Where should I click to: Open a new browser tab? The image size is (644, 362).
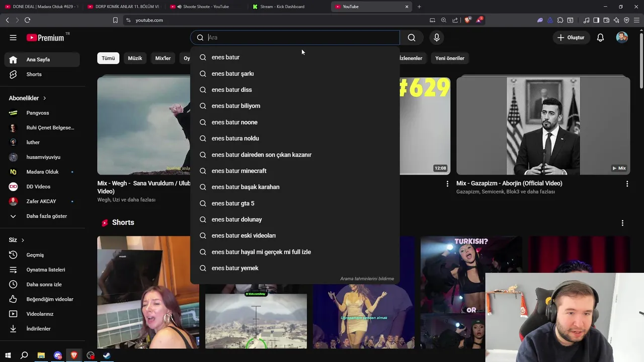[419, 7]
